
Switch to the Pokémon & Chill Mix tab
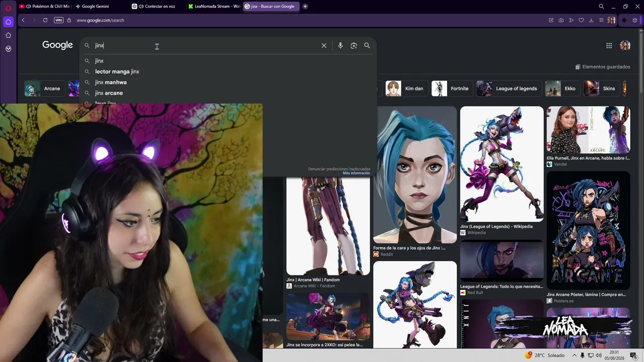(x=44, y=7)
